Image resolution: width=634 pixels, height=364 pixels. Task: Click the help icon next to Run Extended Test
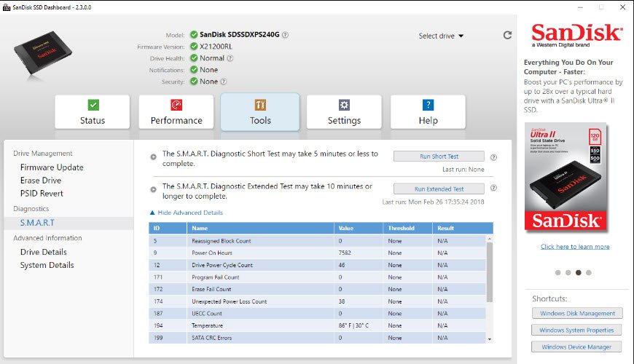[x=493, y=188]
